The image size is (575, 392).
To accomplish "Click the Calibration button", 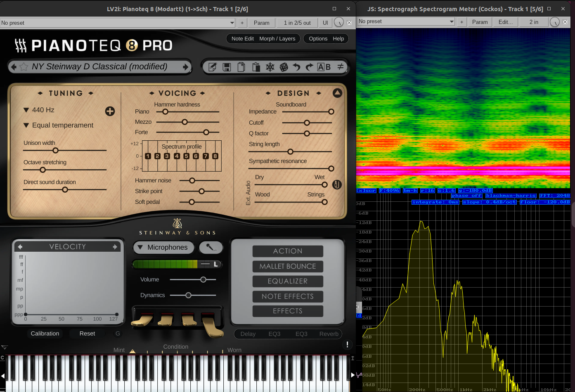I will [45, 333].
